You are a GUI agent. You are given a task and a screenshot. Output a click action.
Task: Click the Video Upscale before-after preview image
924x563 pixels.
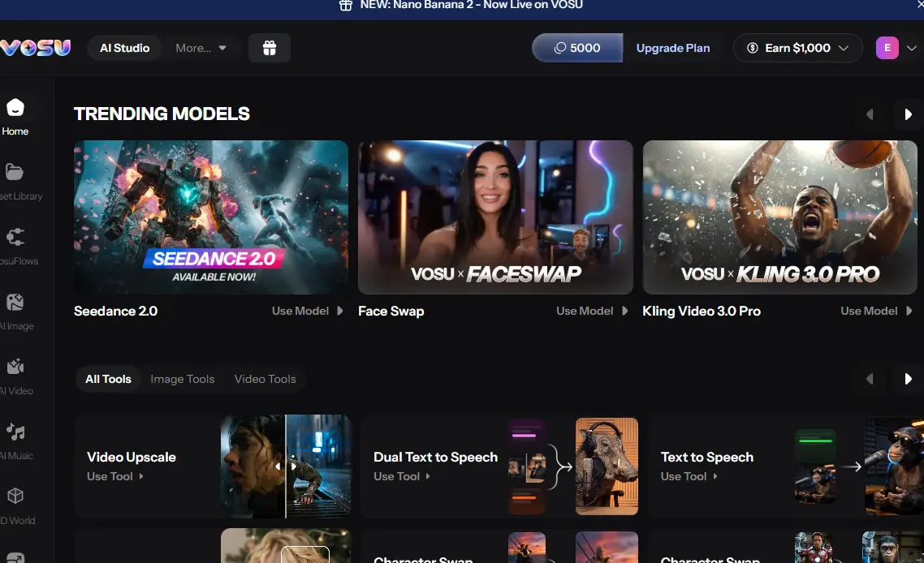[x=286, y=466]
